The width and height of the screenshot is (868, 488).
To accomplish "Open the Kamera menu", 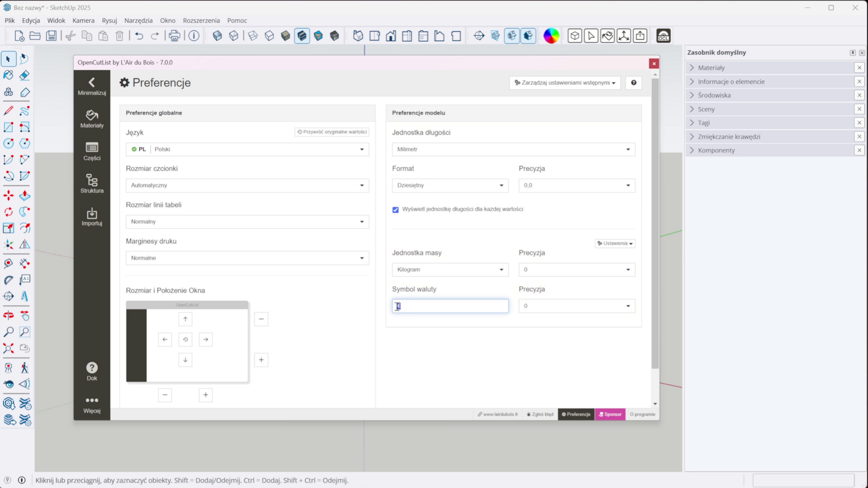I will 84,21.
